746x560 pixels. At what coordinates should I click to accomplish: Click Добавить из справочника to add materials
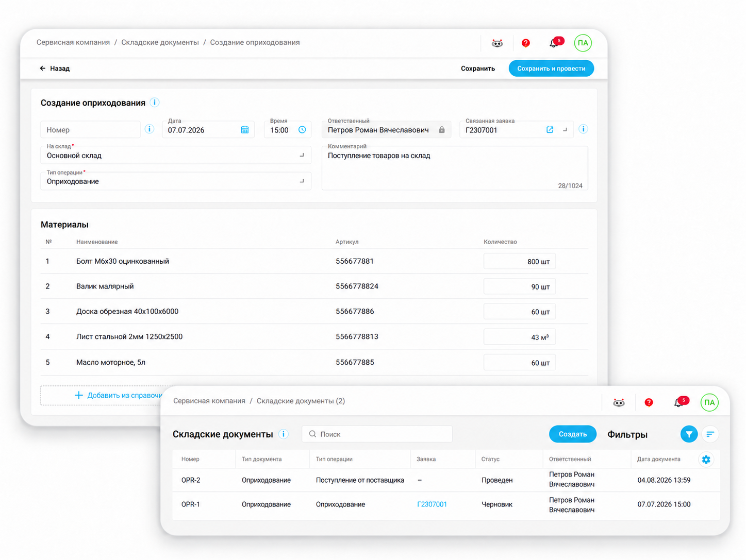coord(119,395)
